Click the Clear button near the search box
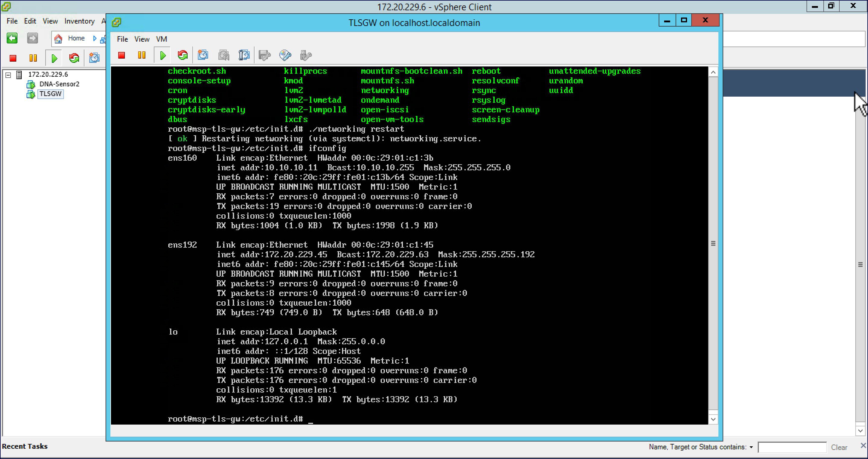 coord(840,448)
